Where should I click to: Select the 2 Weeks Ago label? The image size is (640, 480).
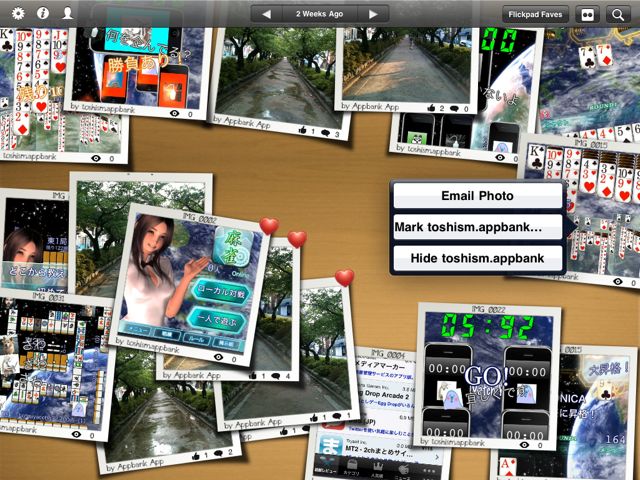point(320,14)
